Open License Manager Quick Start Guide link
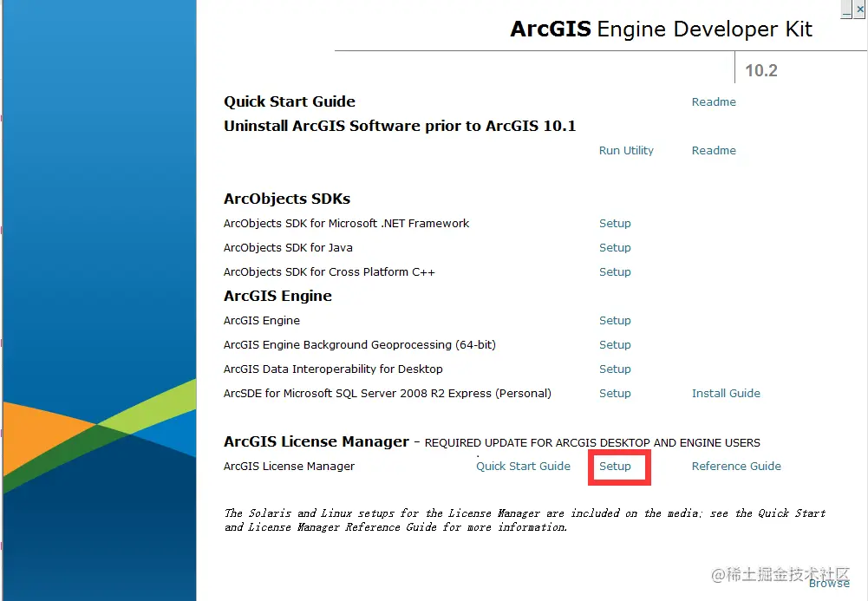 coord(523,467)
